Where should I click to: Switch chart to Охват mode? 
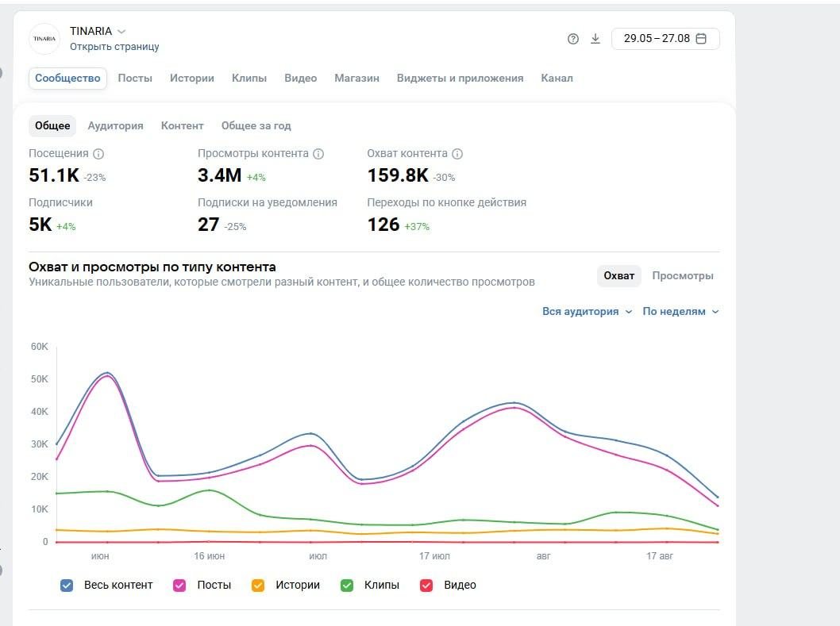tap(618, 276)
